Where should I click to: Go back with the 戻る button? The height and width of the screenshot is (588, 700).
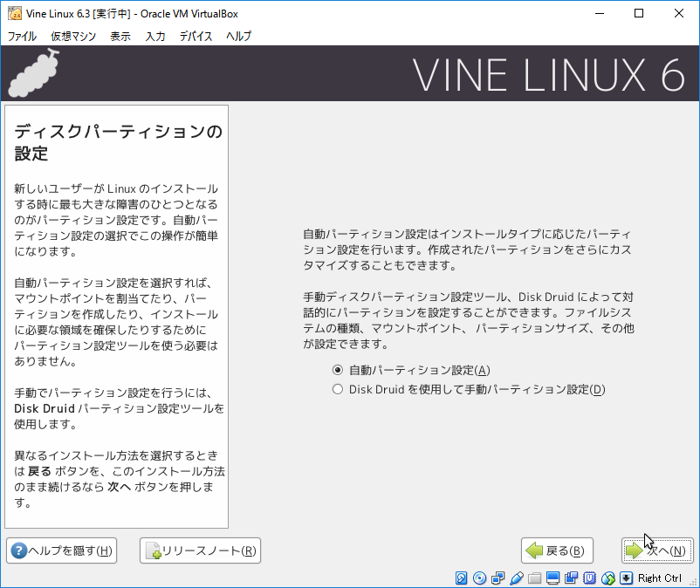pyautogui.click(x=558, y=550)
